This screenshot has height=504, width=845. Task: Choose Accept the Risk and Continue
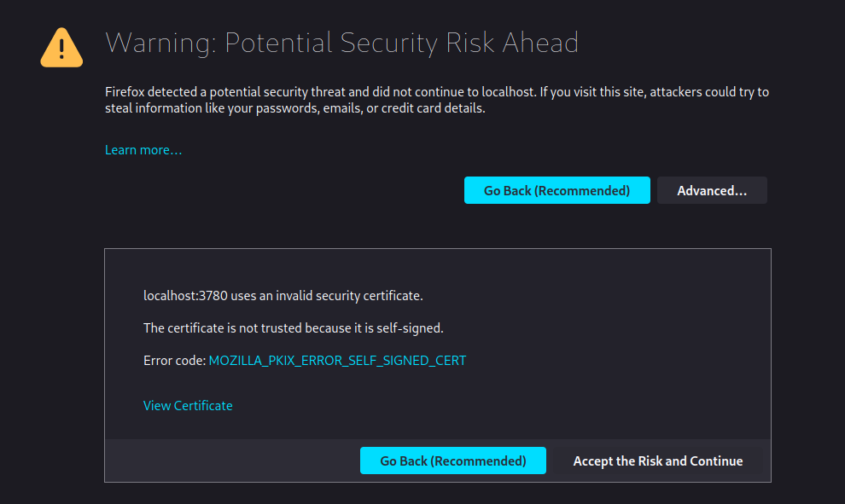pos(657,461)
